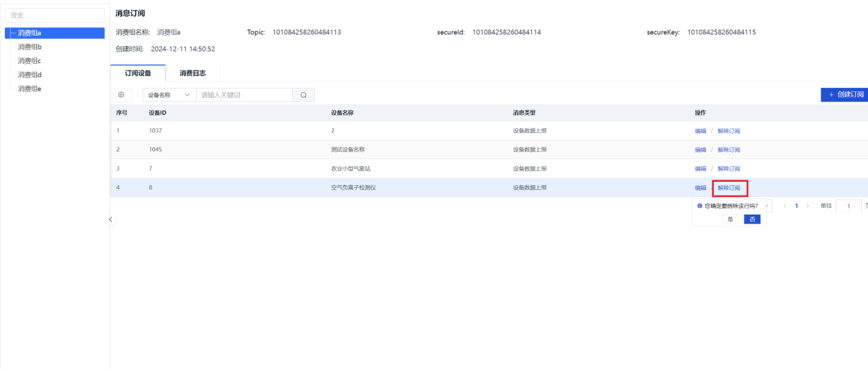Select 消费组b in the sidebar
This screenshot has height=369, width=868.
pos(29,47)
